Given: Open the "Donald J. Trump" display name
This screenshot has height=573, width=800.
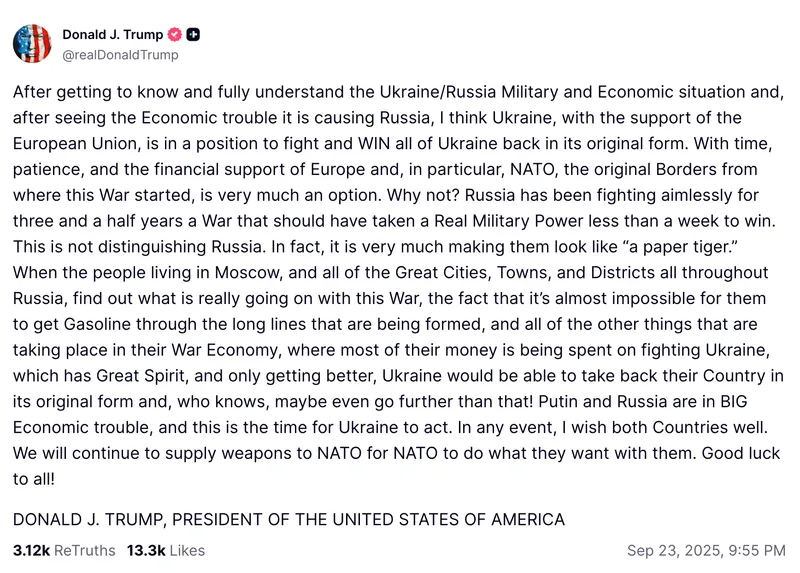Looking at the screenshot, I should [x=112, y=35].
